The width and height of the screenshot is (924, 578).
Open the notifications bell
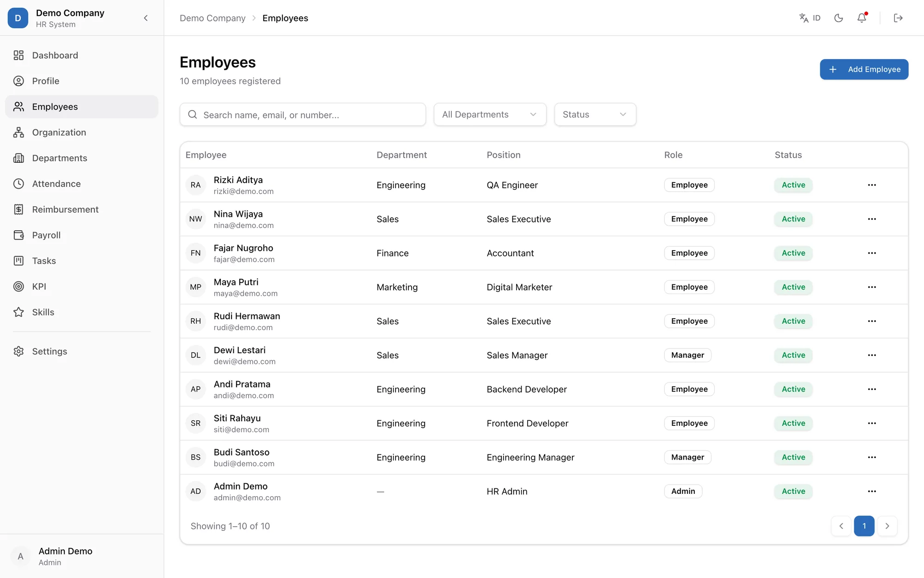pyautogui.click(x=862, y=18)
